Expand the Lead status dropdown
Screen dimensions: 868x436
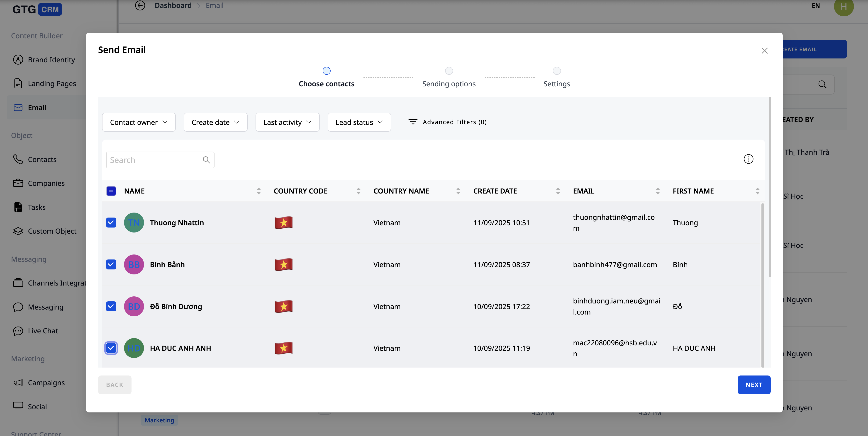359,122
